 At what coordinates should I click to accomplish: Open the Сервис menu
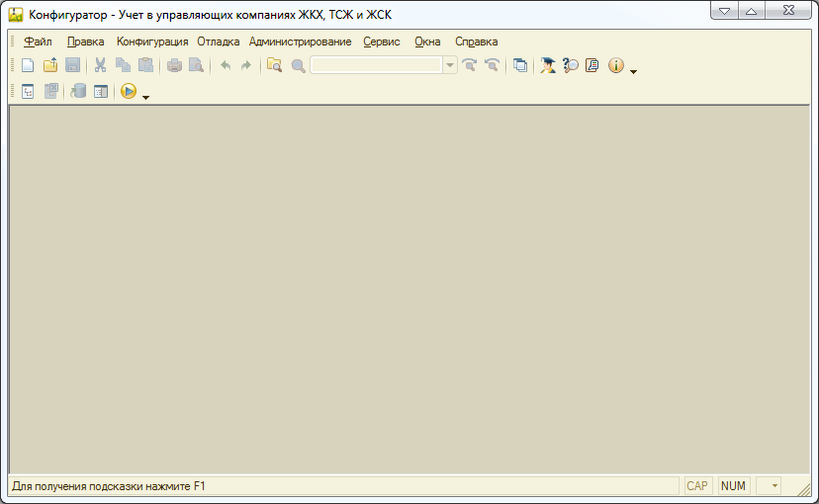coord(382,42)
